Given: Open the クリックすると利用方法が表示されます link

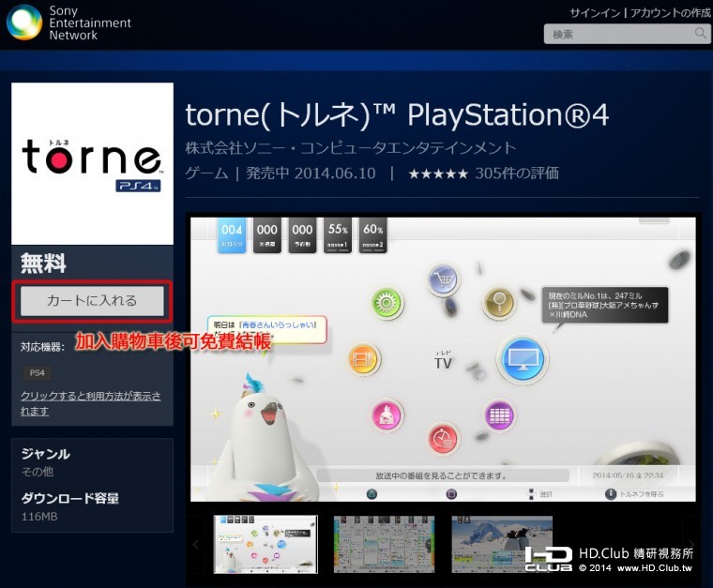Looking at the screenshot, I should [90, 403].
